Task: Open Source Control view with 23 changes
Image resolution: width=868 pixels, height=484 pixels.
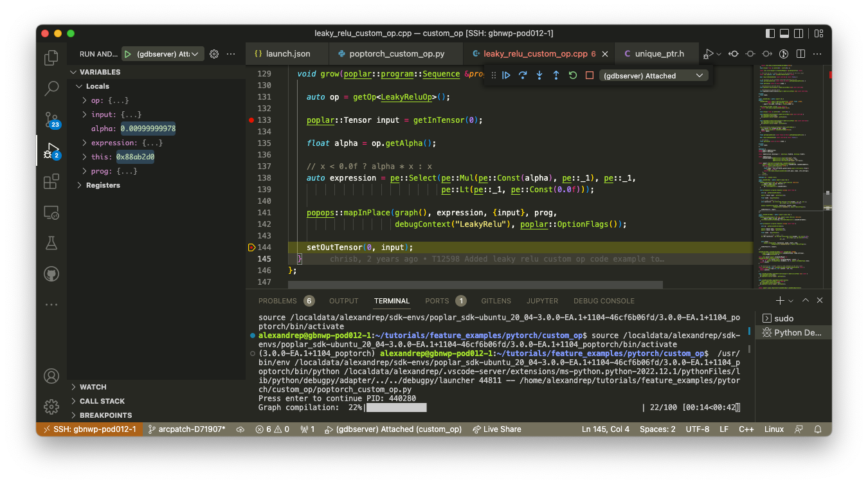Action: coord(51,120)
